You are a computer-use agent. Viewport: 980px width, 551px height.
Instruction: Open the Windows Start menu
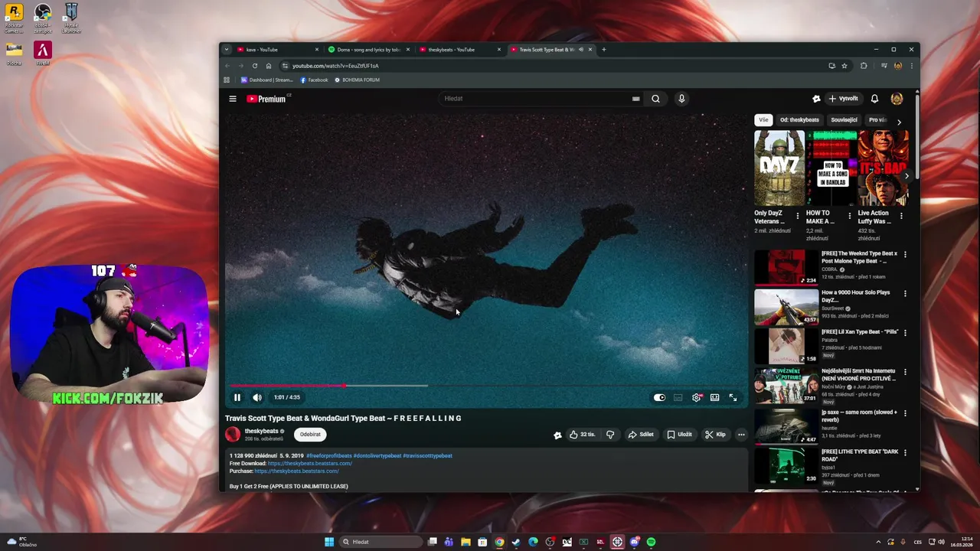point(329,542)
